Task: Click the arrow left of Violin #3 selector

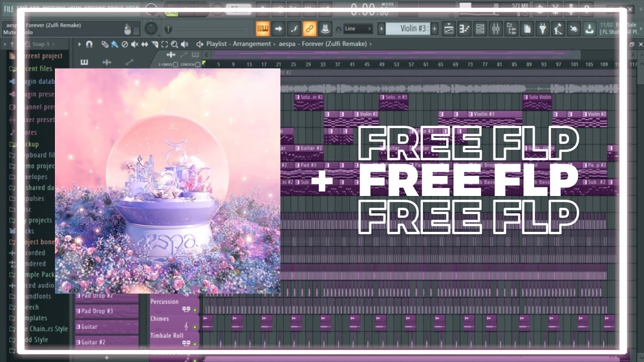Action: [x=381, y=29]
